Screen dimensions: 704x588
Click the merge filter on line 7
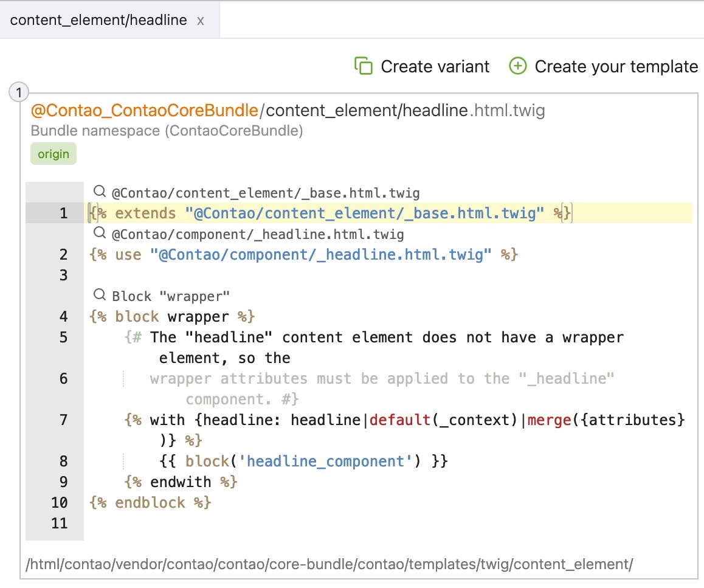click(549, 420)
